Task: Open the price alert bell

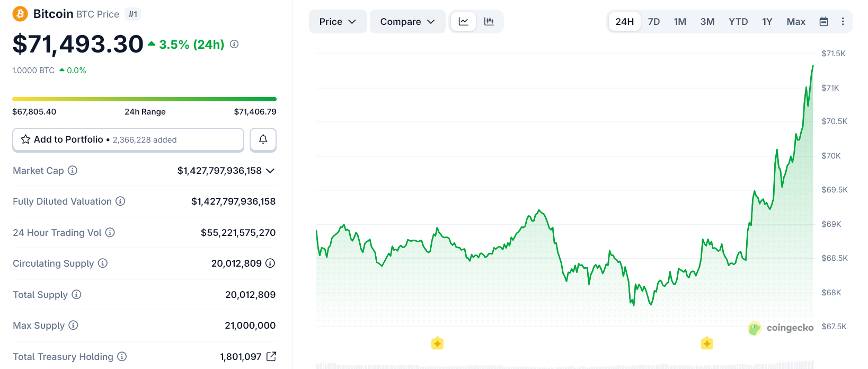Action: pyautogui.click(x=263, y=139)
